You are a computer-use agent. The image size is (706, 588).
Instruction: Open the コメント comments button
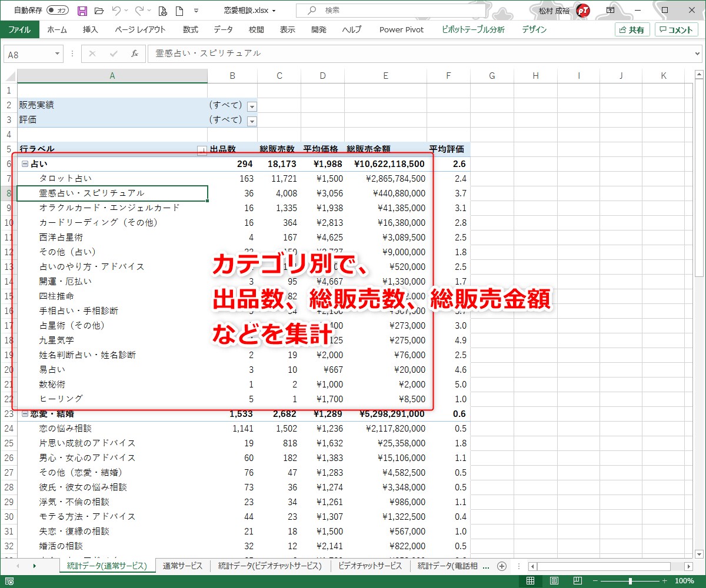click(677, 30)
